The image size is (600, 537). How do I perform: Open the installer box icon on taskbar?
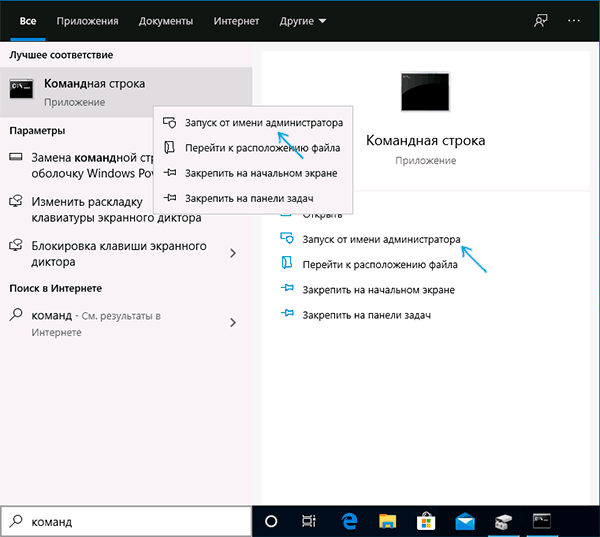tap(504, 522)
